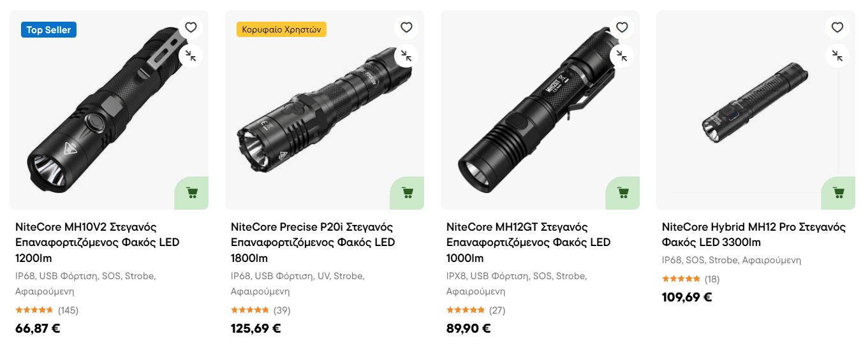
Task: Add Hybrid MH12 Pro to cart
Action: pos(838,192)
